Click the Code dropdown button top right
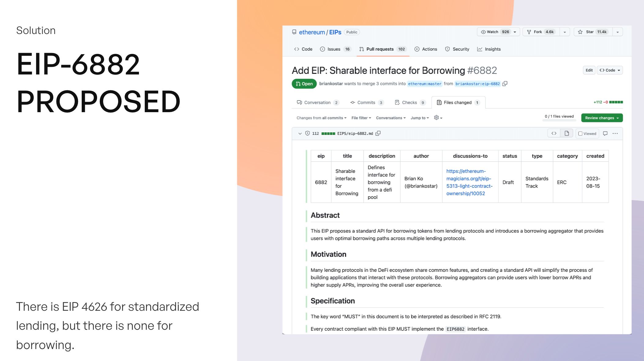Viewport: 644px width, 361px height. (610, 70)
